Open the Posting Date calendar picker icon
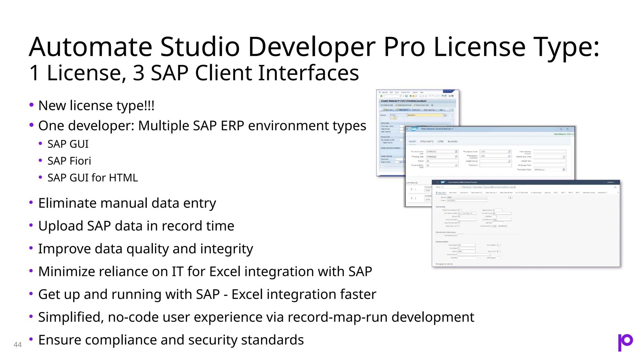Screen dimensions: 644x362 coord(456,156)
